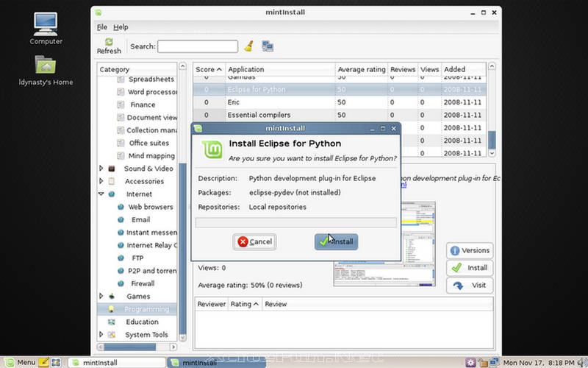Click the broom clear-search icon
Image resolution: width=588 pixels, height=368 pixels.
coord(248,46)
